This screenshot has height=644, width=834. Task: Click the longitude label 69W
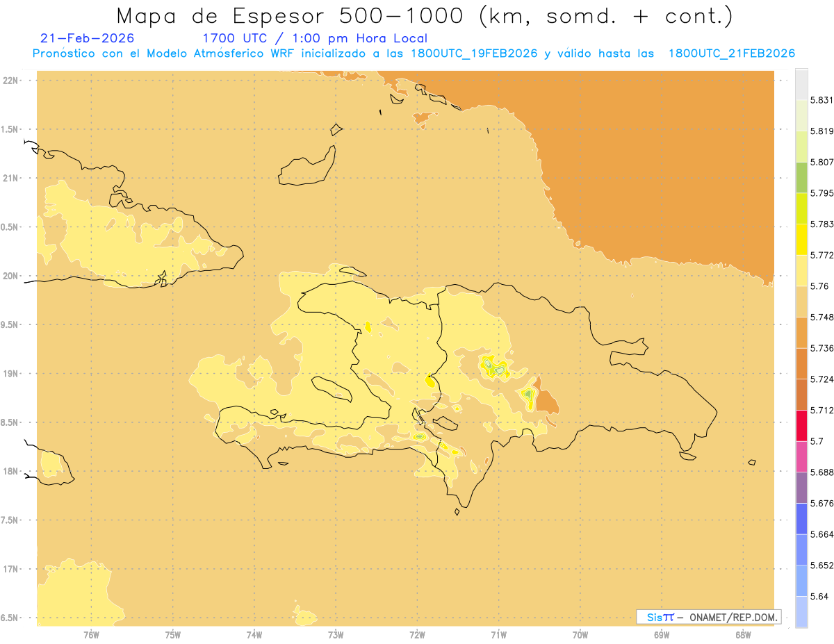[x=662, y=634]
